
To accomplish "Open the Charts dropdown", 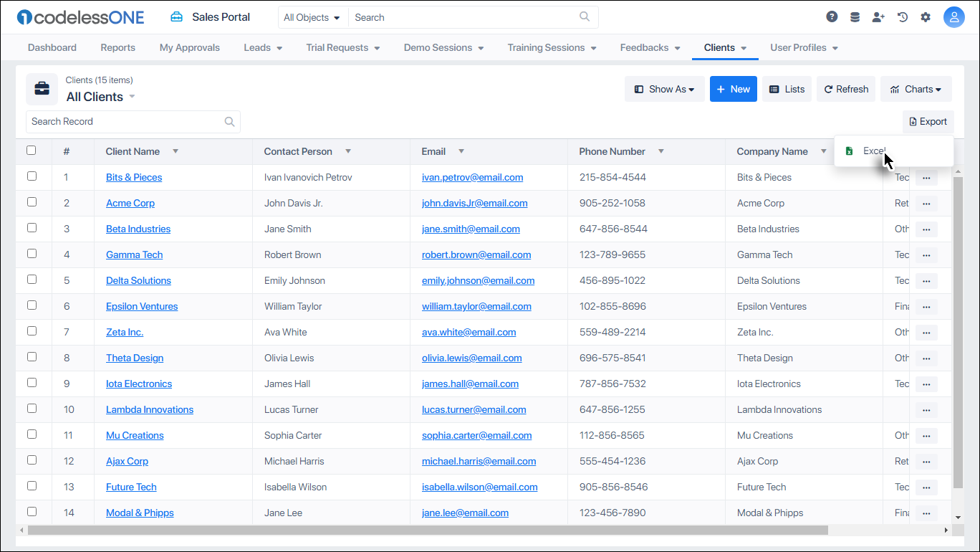I will [x=916, y=89].
